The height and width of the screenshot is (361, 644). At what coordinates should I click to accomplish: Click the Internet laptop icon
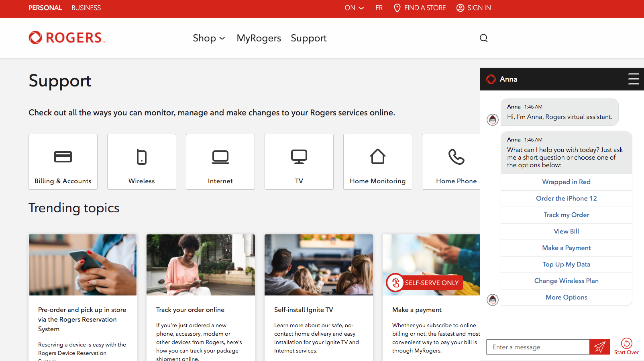click(x=220, y=157)
